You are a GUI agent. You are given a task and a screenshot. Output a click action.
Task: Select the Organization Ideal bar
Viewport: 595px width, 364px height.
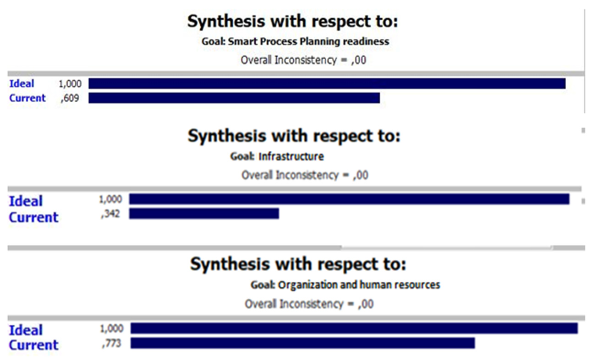point(354,328)
